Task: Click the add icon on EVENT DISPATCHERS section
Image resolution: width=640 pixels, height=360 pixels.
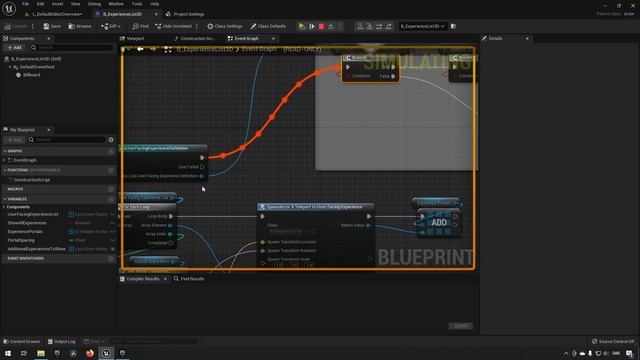Action: [111, 258]
